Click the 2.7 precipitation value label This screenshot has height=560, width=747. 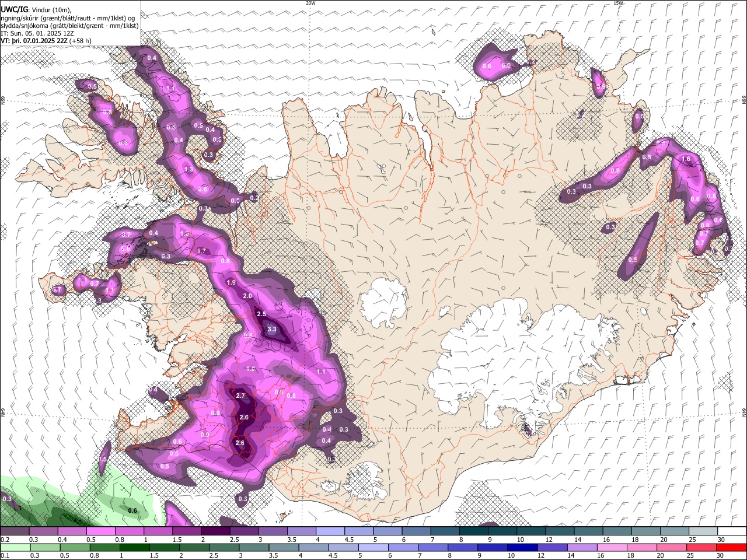(240, 395)
